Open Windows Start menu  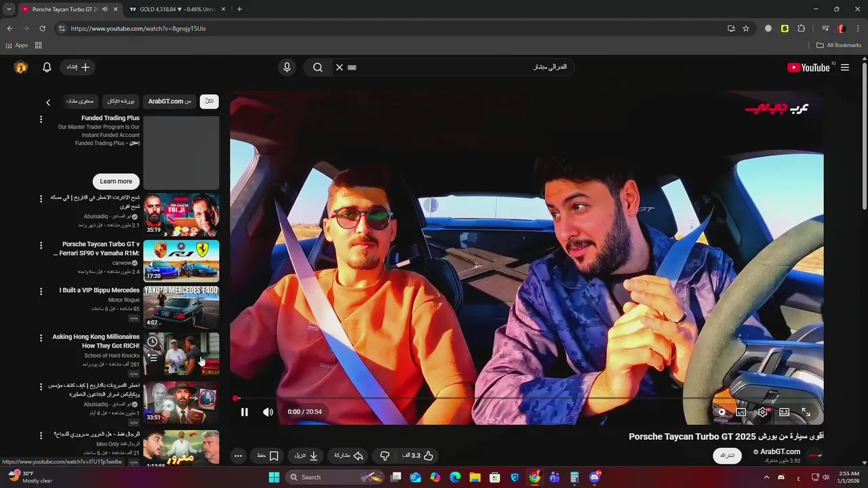[274, 477]
